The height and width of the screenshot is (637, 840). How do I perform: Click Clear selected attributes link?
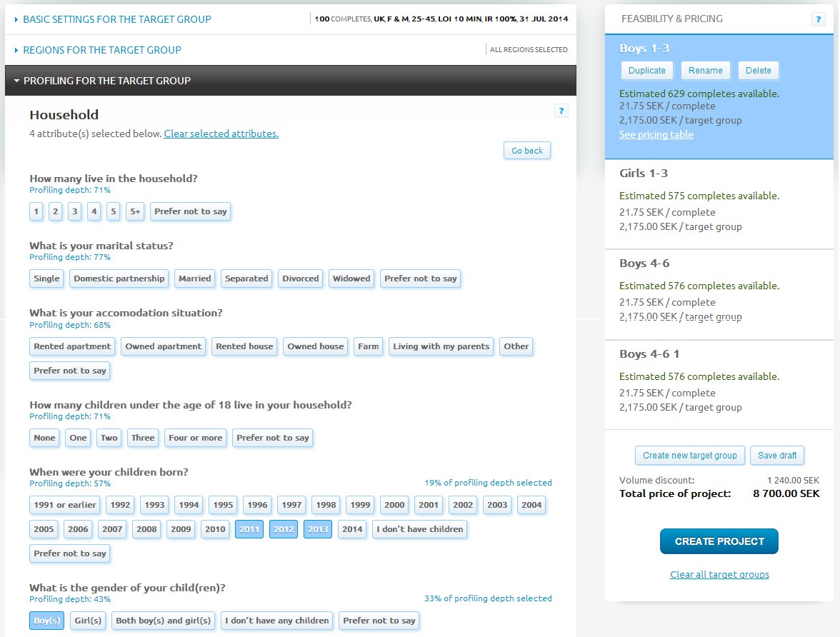(x=221, y=134)
